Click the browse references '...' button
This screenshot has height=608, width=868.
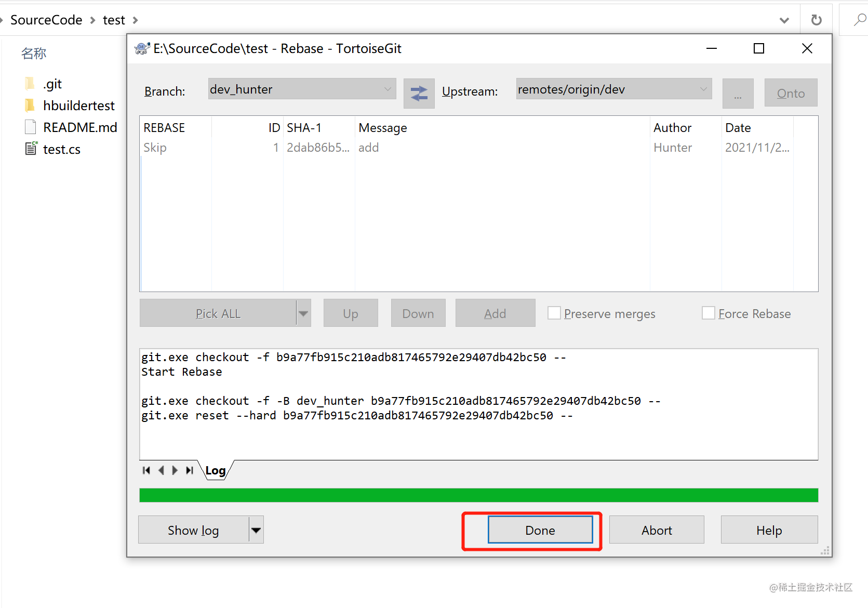pos(738,94)
